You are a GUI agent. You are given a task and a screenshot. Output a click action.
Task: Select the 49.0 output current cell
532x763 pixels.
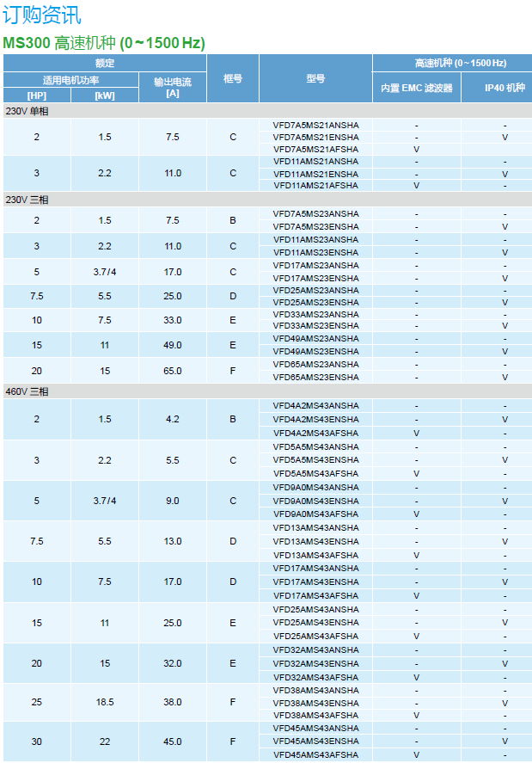click(173, 345)
